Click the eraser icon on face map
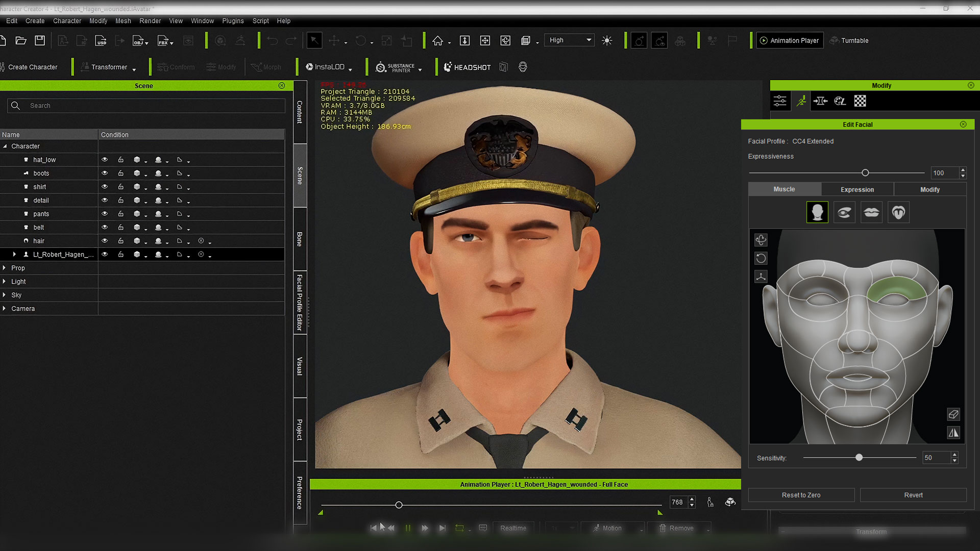980x551 pixels. 953,414
